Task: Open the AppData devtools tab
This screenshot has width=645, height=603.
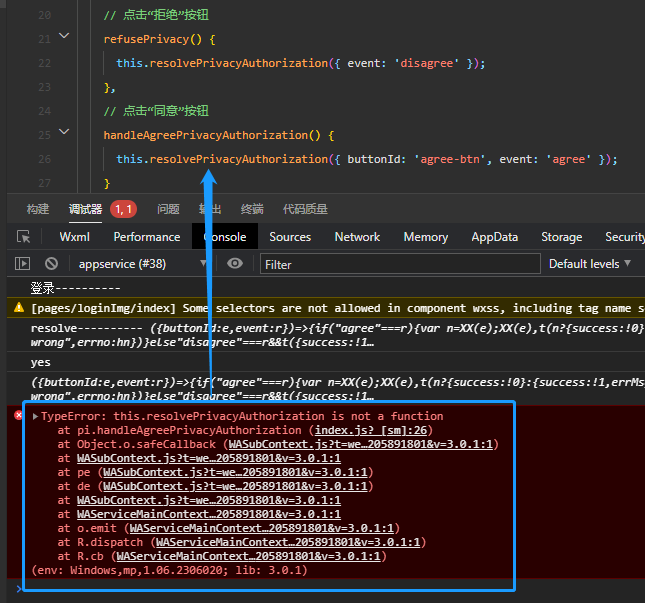Action: 494,237
